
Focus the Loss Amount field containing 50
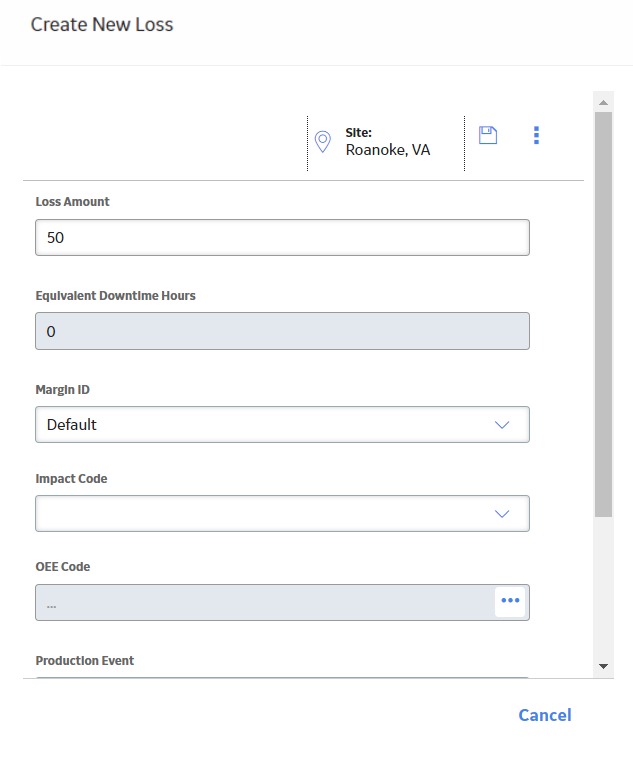[282, 237]
